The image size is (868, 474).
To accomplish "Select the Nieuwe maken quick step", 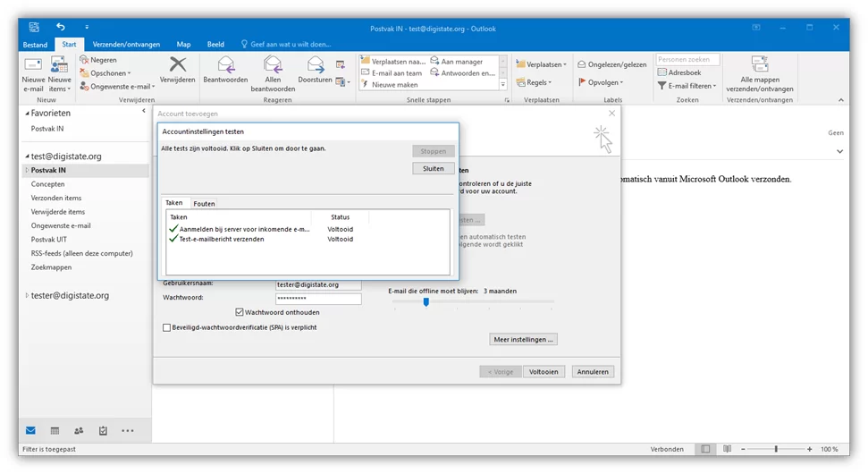I will tap(389, 85).
